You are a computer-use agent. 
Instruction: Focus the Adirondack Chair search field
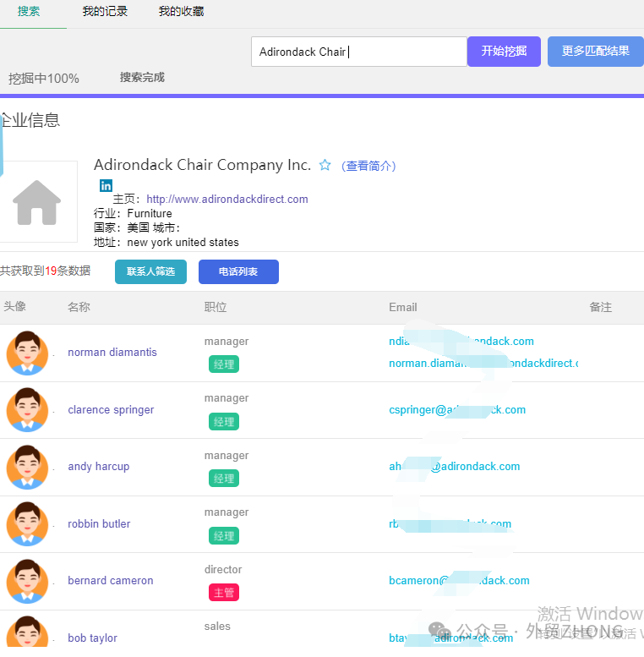pyautogui.click(x=359, y=52)
